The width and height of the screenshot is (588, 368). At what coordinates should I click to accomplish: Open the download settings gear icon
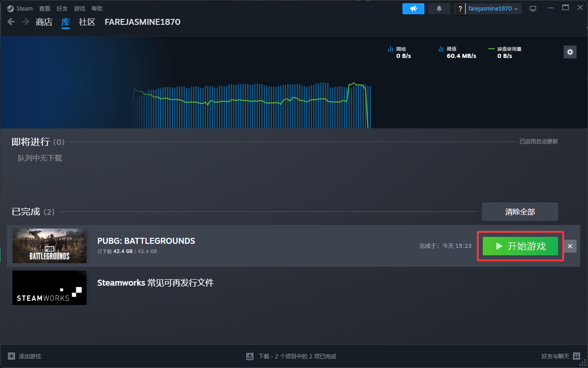point(570,52)
